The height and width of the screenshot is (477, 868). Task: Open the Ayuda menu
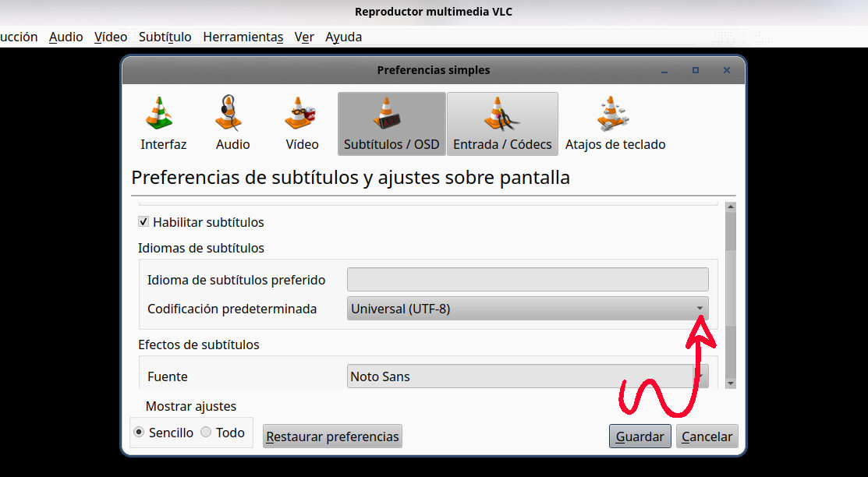tap(343, 37)
